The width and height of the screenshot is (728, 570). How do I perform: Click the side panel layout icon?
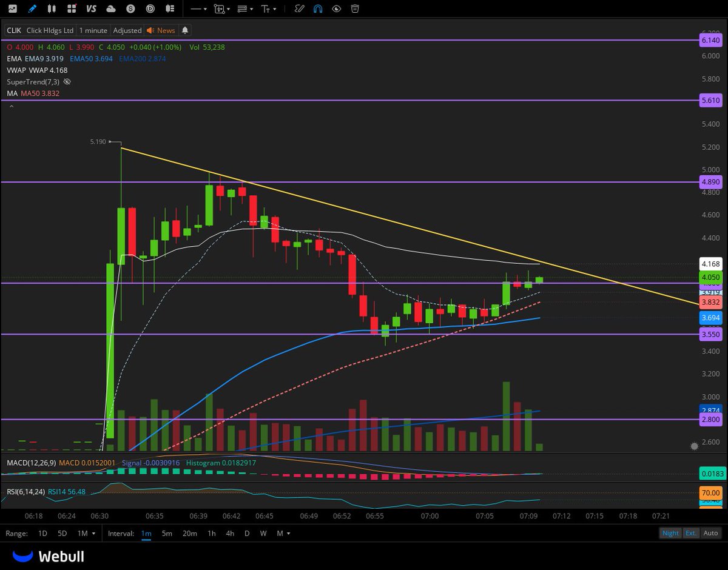click(170, 9)
